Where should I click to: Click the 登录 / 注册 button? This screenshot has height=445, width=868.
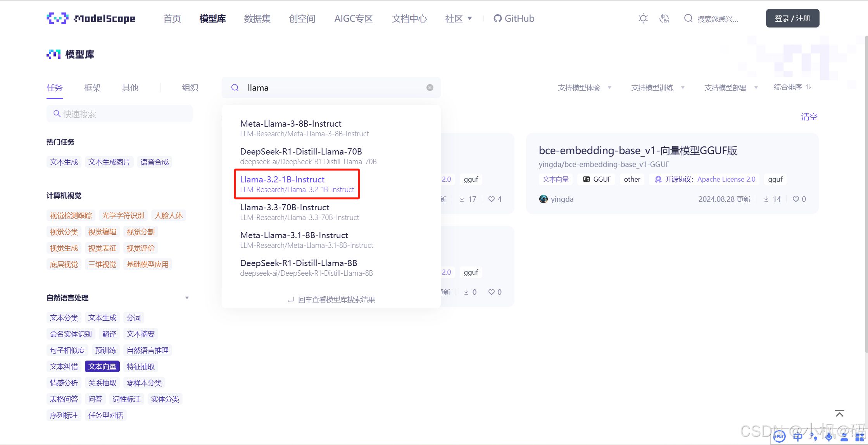pos(792,18)
